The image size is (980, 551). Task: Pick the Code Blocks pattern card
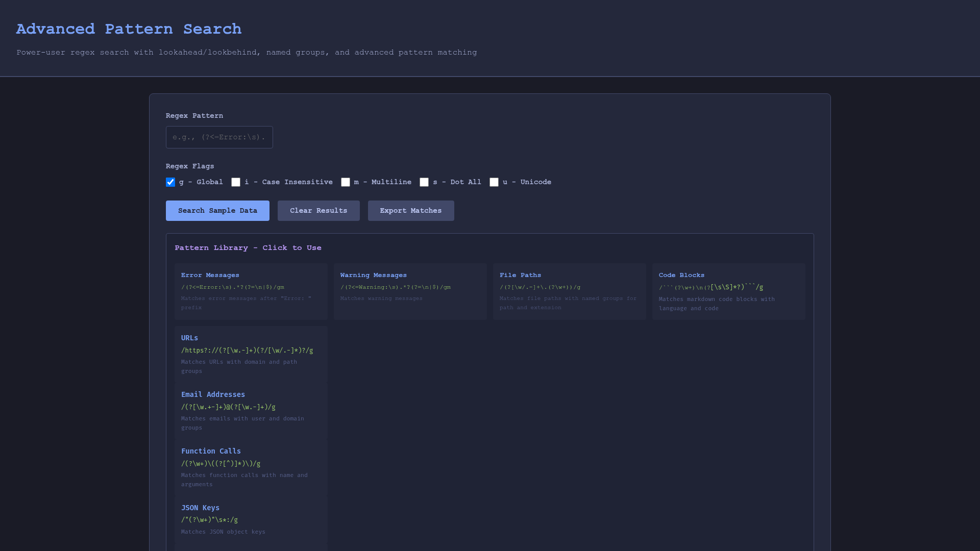click(x=728, y=291)
